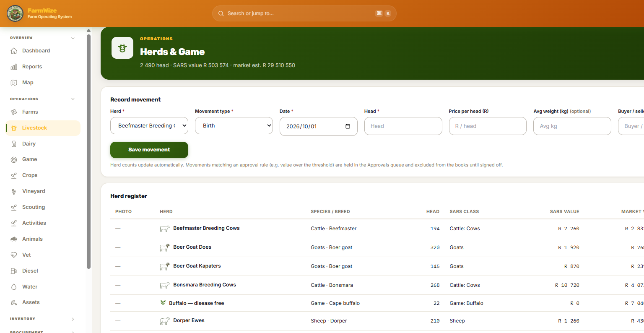
Task: Click the Livestock cow icon in sidebar
Action: [x=14, y=128]
